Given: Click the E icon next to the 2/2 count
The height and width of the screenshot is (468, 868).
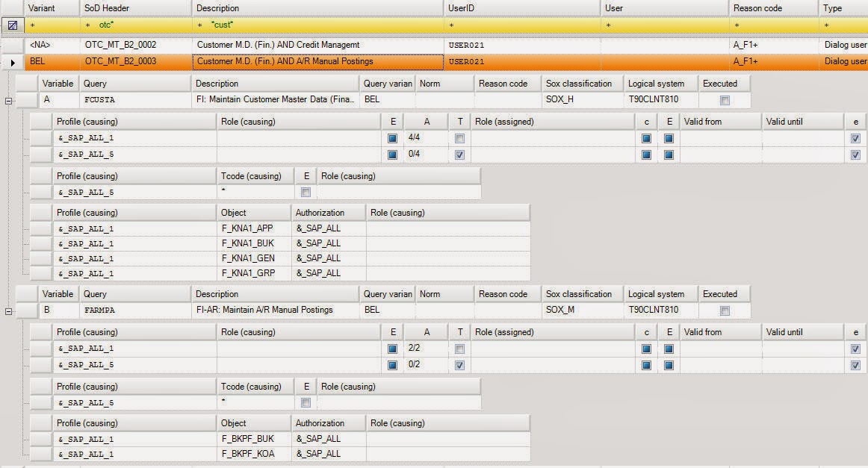Looking at the screenshot, I should (392, 349).
